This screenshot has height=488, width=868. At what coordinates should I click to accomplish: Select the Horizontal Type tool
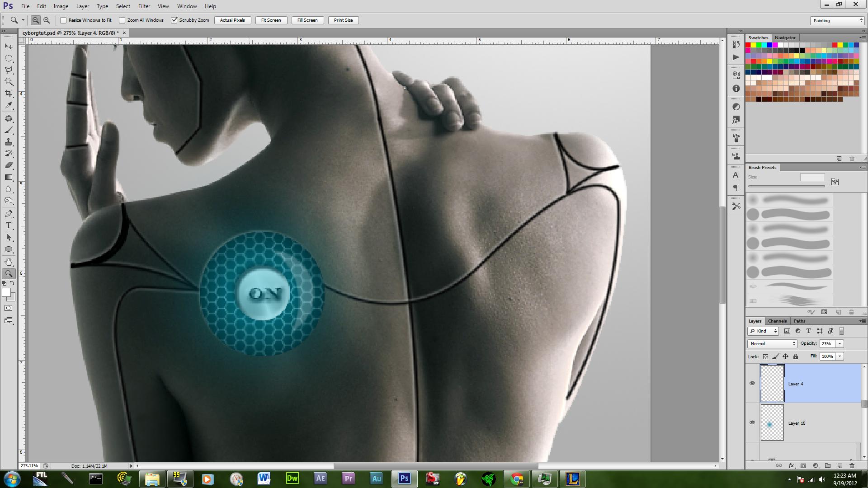[9, 225]
